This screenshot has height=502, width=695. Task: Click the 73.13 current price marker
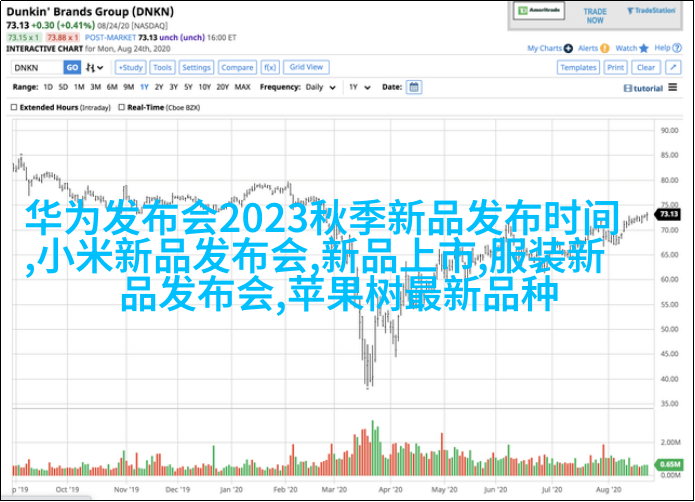[x=668, y=214]
